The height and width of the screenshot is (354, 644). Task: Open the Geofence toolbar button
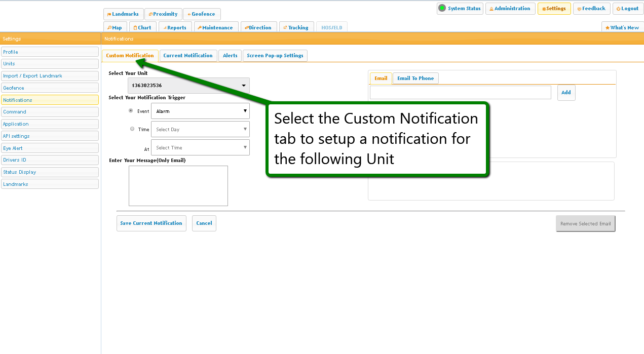pyautogui.click(x=202, y=14)
